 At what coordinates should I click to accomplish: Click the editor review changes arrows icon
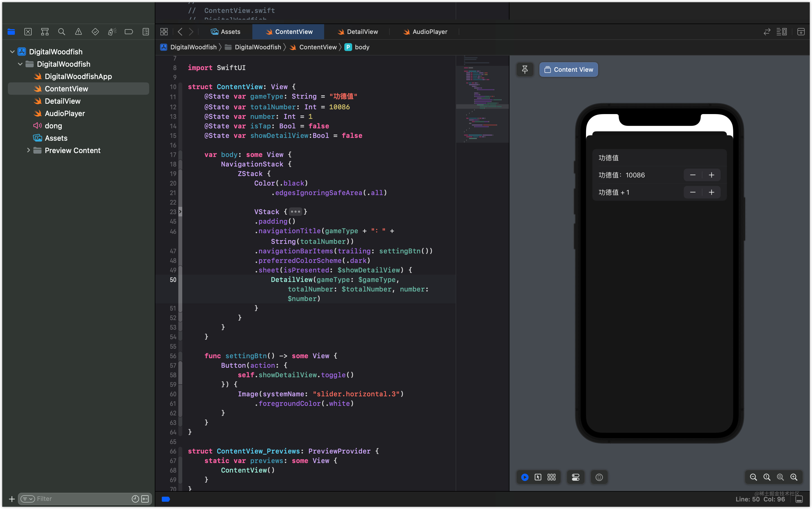point(767,32)
